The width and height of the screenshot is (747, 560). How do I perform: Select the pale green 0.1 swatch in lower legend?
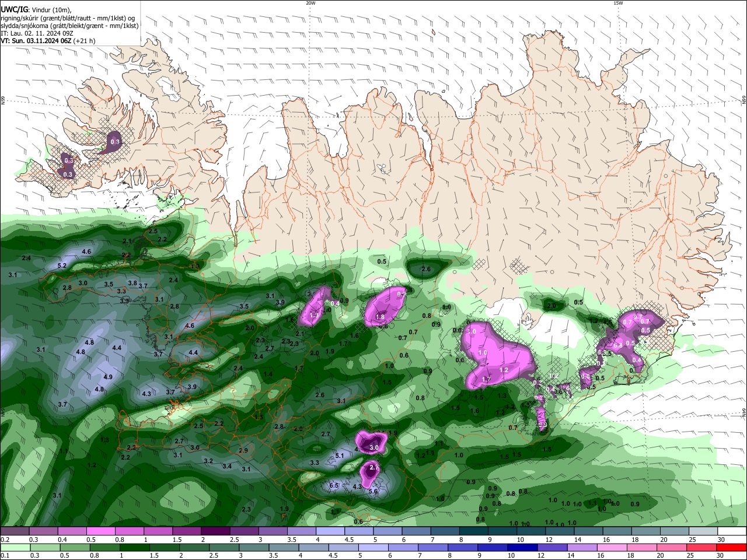tap(15, 548)
